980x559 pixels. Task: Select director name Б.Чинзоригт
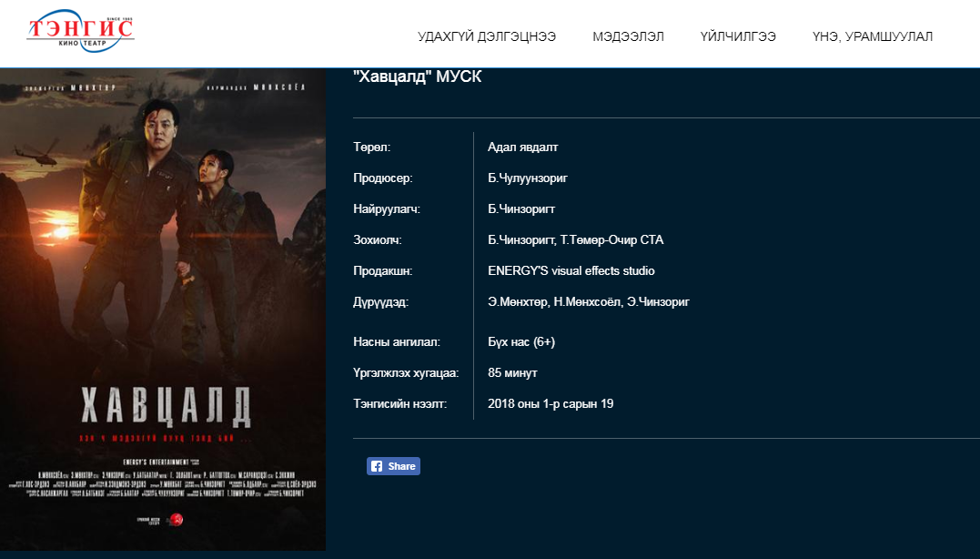click(521, 208)
